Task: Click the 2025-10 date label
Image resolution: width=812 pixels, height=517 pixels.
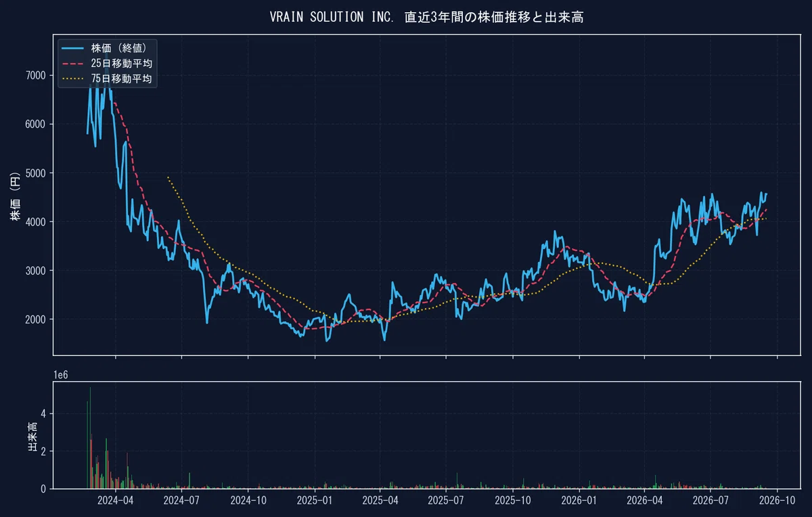Action: pyautogui.click(x=514, y=501)
